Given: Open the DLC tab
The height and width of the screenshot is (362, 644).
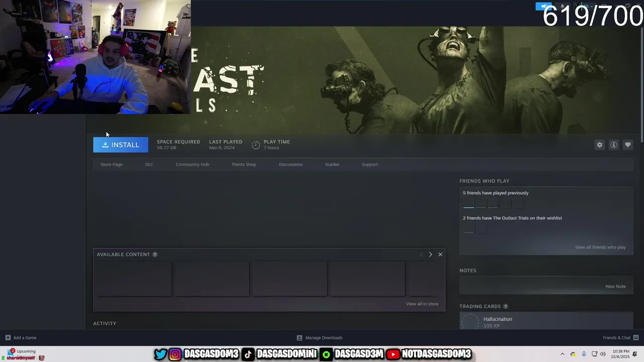Looking at the screenshot, I should coord(149,164).
